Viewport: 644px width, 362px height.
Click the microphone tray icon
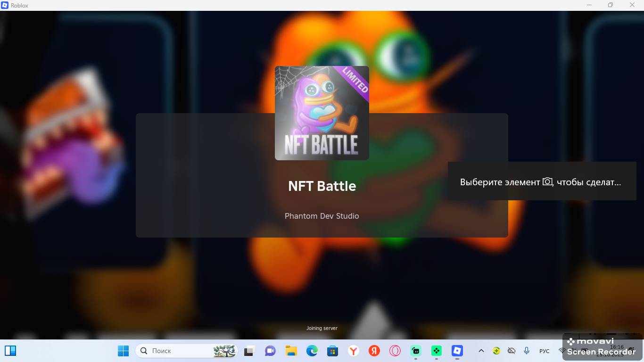[527, 351]
